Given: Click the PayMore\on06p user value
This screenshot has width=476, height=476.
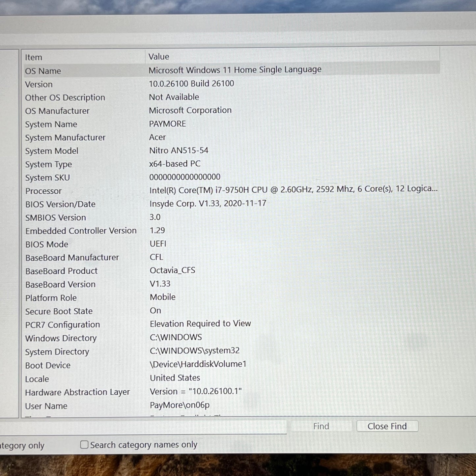Looking at the screenshot, I should pyautogui.click(x=180, y=405).
